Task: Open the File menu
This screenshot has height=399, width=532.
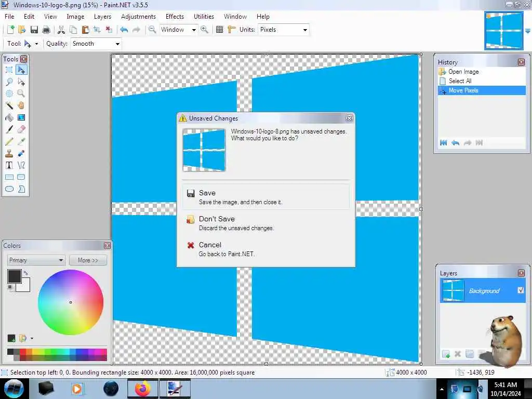Action: [9, 16]
